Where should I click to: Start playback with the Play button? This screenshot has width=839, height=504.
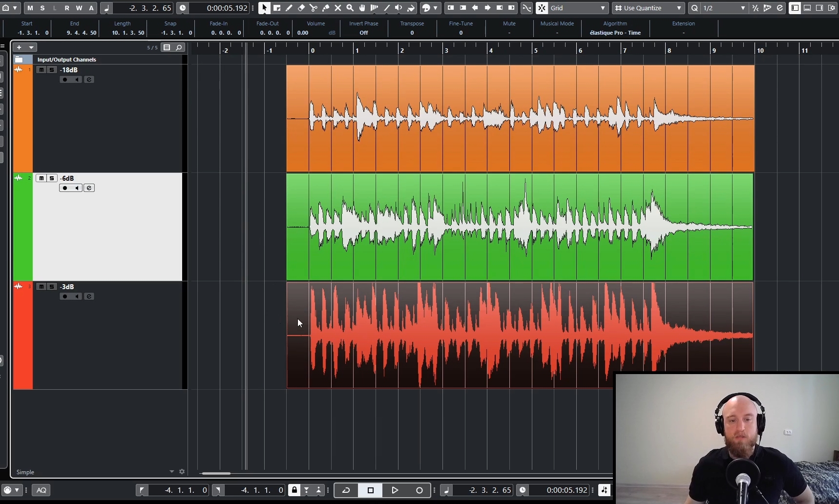[395, 490]
